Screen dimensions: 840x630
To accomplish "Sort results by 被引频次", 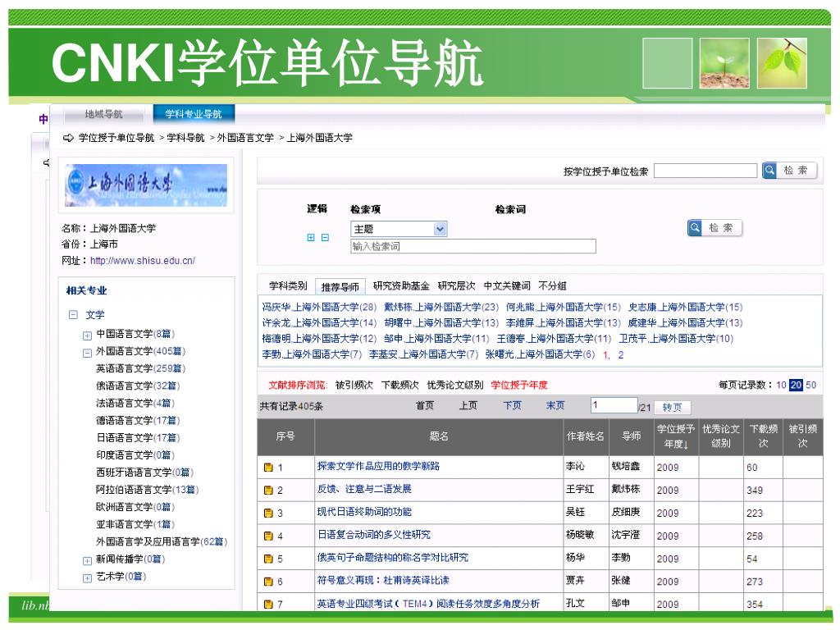I will tap(354, 386).
